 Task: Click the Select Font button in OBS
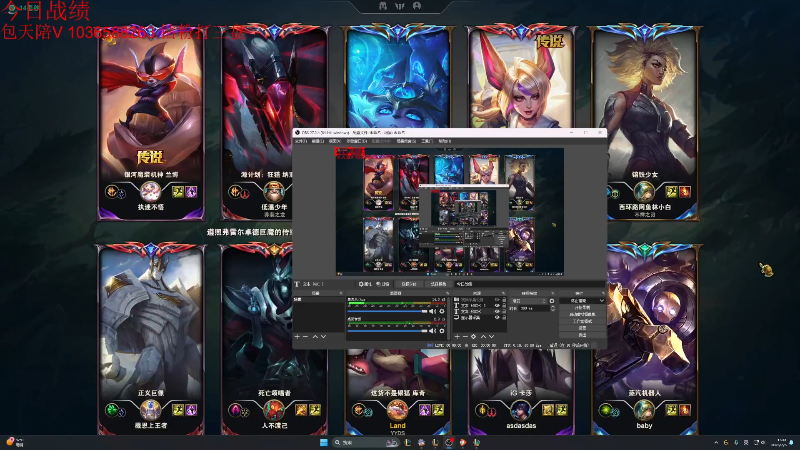(409, 284)
